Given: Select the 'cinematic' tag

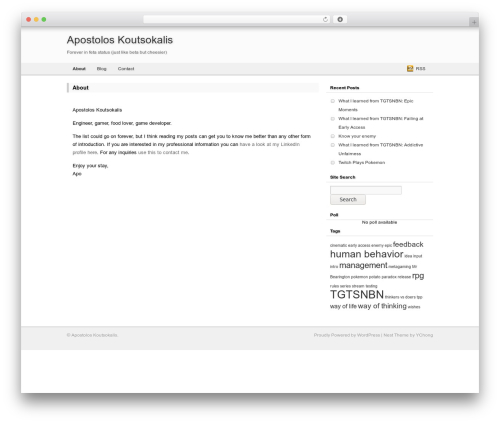Looking at the screenshot, I should [x=338, y=245].
